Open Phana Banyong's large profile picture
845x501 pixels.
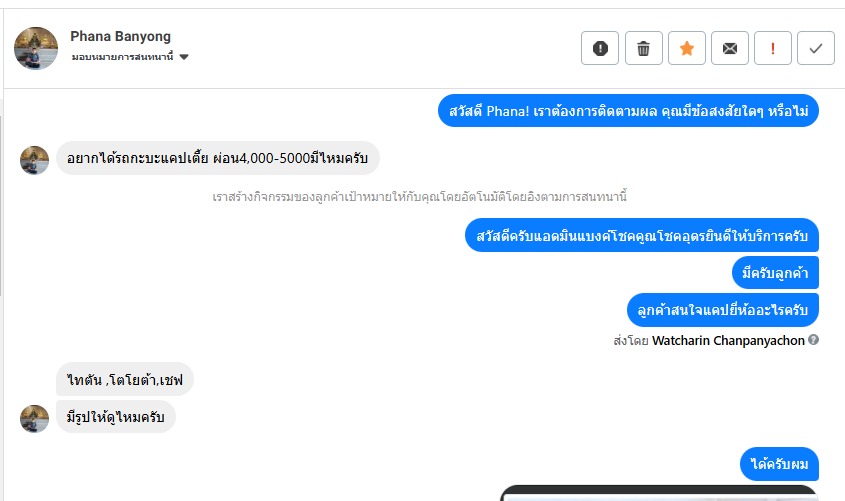[36, 48]
